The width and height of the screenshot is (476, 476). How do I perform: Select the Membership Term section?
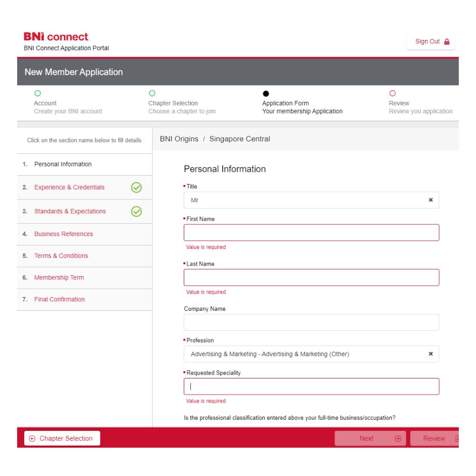[59, 278]
